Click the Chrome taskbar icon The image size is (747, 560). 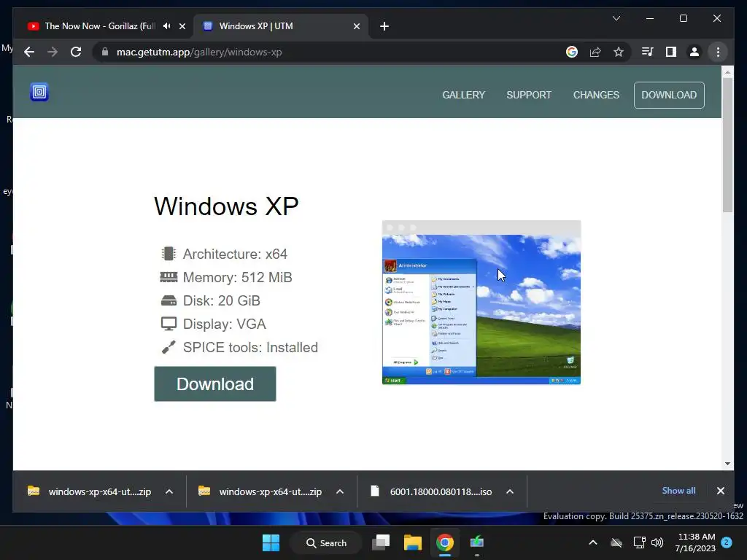coord(444,542)
